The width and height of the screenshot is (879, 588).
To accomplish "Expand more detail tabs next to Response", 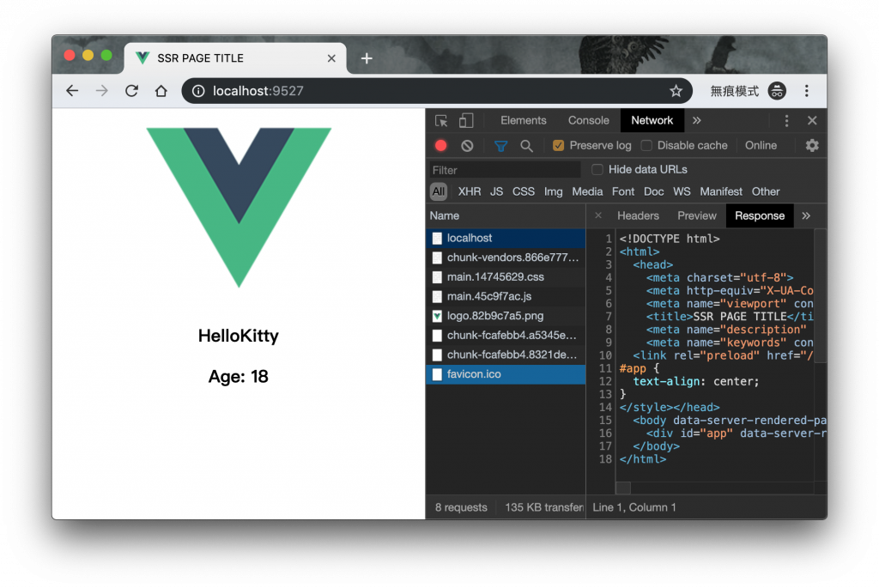I will click(x=806, y=215).
